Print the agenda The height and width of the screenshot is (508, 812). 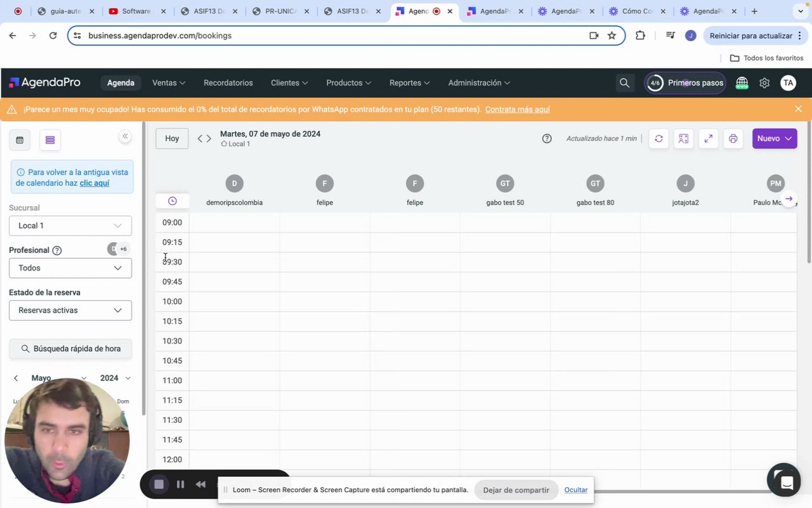coord(733,138)
